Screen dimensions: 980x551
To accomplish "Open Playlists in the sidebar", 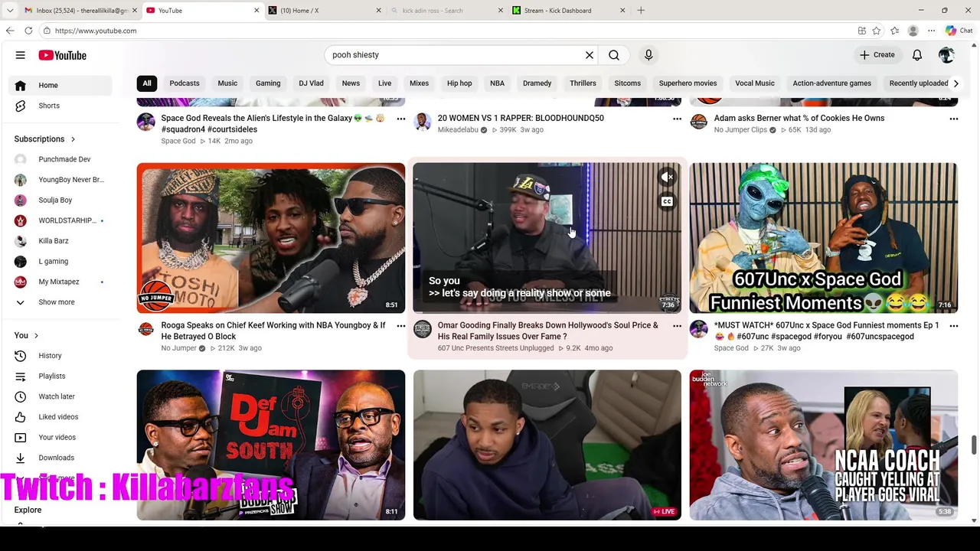I will pyautogui.click(x=61, y=376).
